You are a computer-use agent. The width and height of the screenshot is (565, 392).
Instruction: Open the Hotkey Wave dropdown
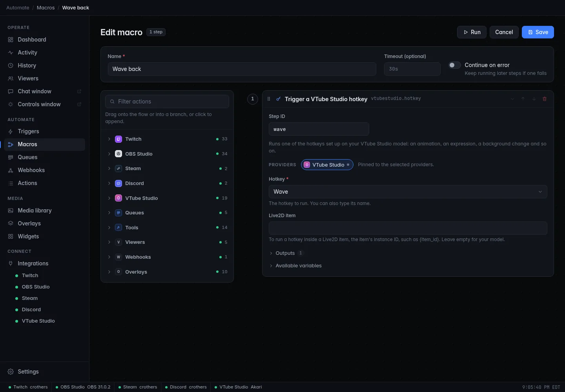point(408,192)
